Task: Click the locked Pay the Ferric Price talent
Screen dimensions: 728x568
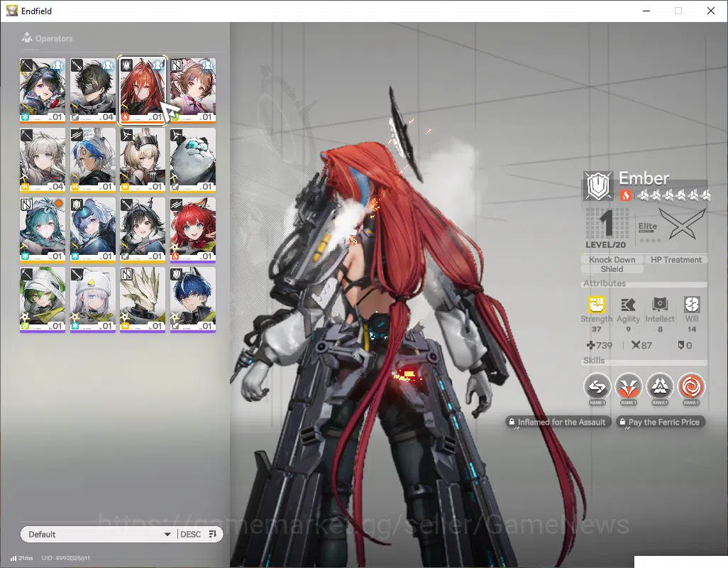Action: tap(660, 422)
